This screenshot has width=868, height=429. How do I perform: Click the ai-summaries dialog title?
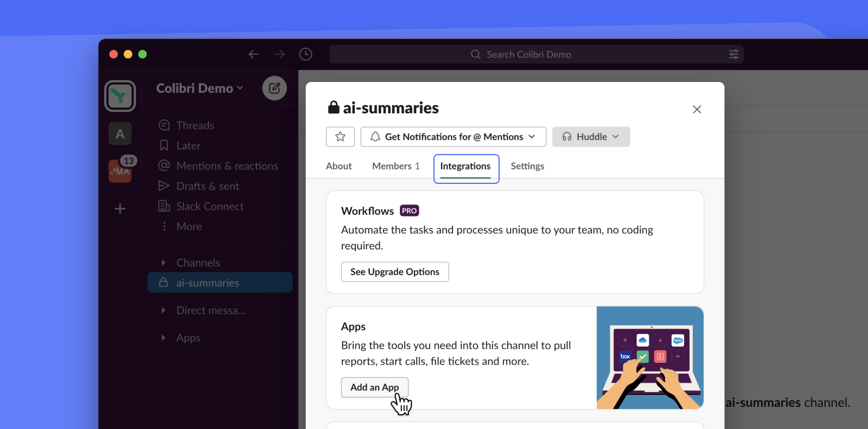tap(391, 108)
